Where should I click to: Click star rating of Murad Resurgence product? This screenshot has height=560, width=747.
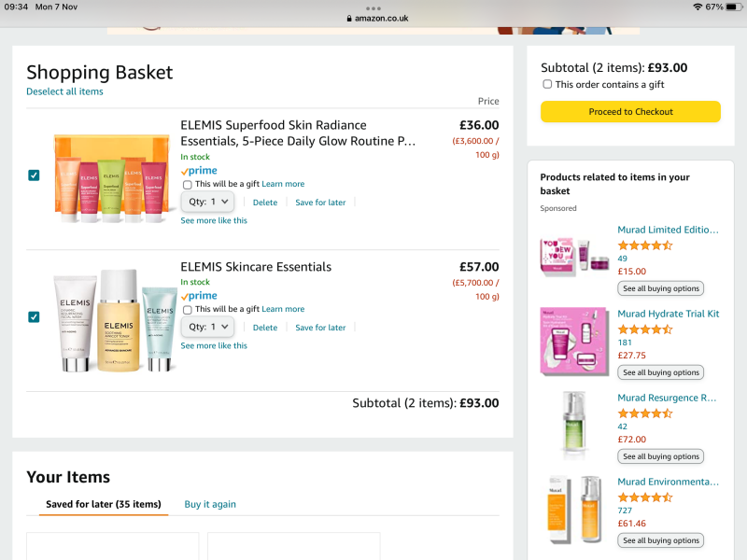(x=644, y=413)
